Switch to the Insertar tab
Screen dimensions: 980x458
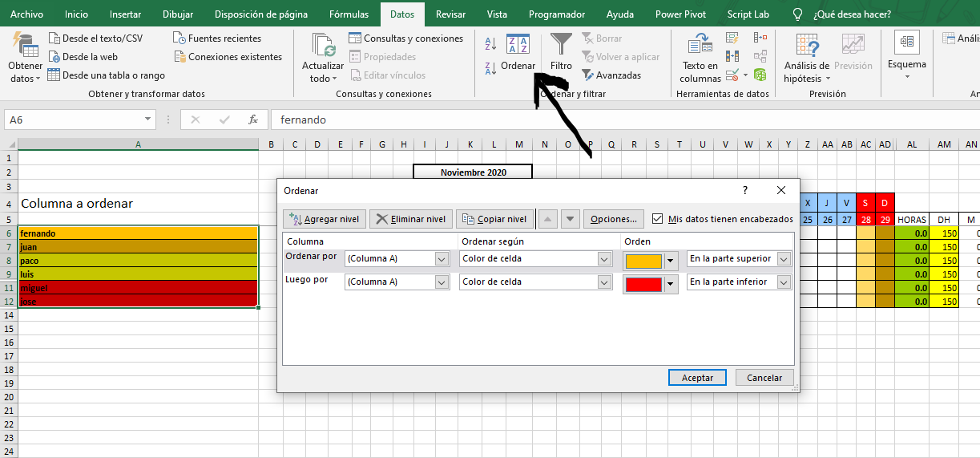[125, 14]
